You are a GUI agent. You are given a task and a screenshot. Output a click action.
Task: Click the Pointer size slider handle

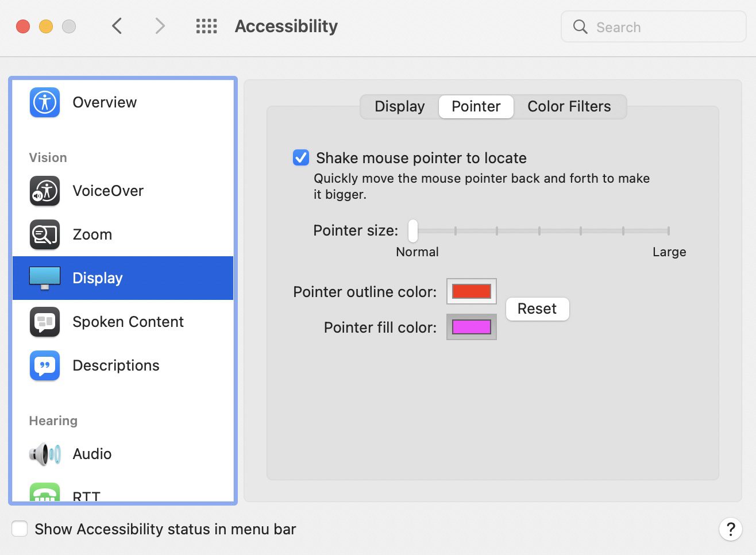tap(413, 231)
